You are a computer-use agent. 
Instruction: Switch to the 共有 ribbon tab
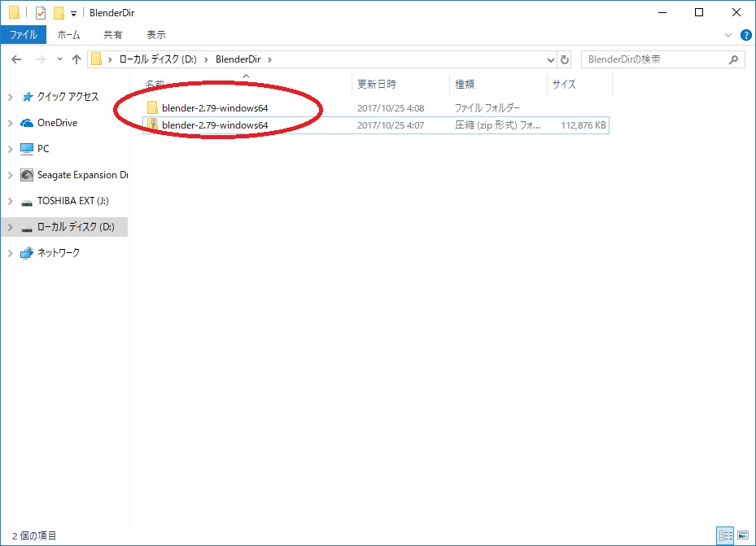(113, 35)
